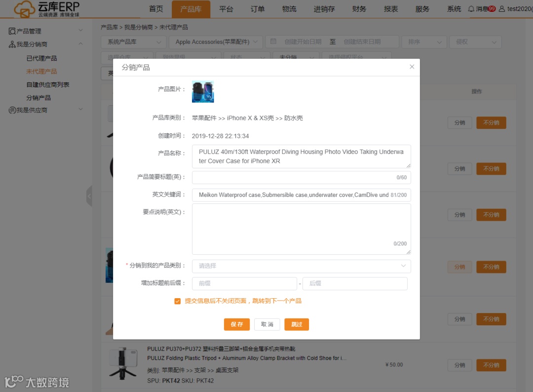Open the 平台 menu tab
This screenshot has width=533, height=392.
226,9
